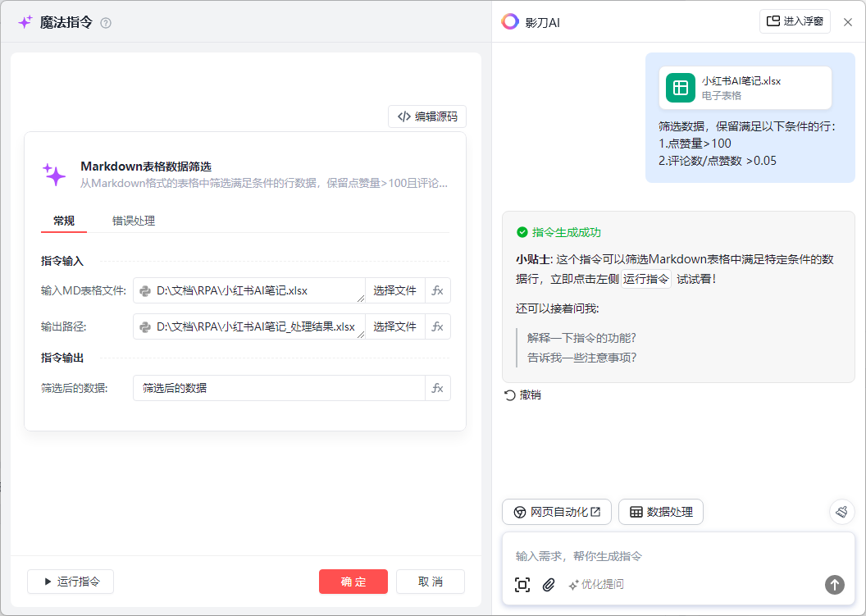Click 优化提问 below the input
The image size is (866, 616).
[x=596, y=585]
